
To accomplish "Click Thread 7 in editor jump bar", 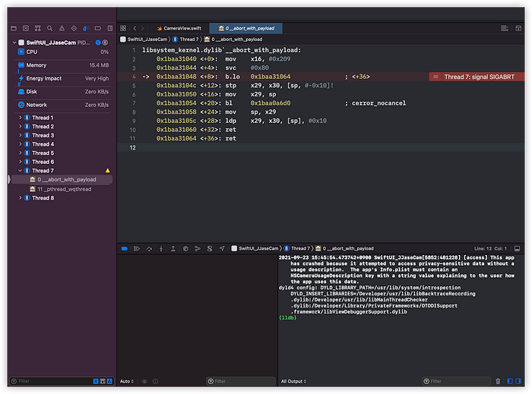I will click(x=185, y=39).
